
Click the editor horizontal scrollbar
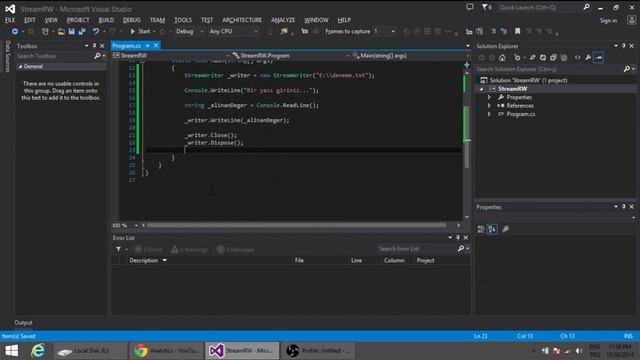point(296,225)
